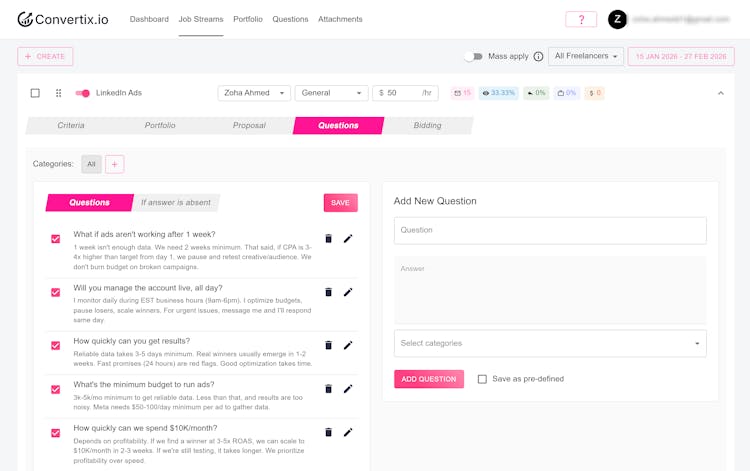Switch to the Bidding tab
The height and width of the screenshot is (471, 750).
point(427,126)
